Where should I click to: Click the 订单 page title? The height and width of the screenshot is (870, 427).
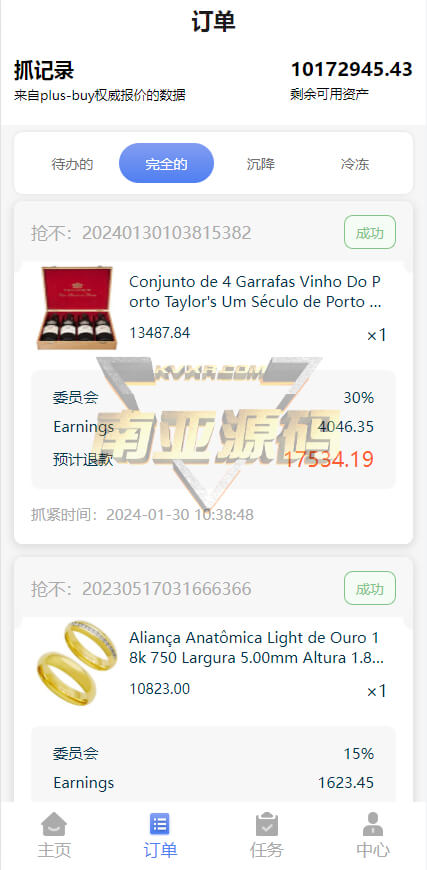coord(214,22)
